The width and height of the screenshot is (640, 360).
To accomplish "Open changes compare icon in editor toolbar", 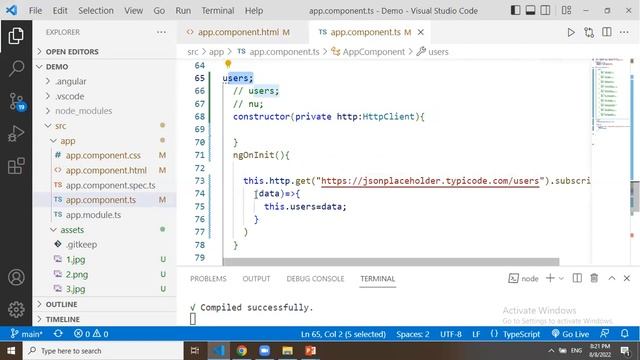I will coord(589,32).
